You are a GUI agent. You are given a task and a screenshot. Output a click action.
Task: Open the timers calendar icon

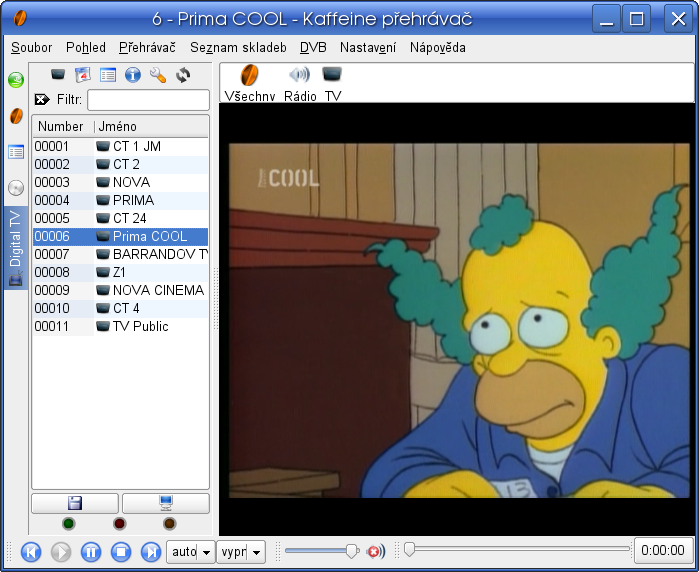coord(83,74)
